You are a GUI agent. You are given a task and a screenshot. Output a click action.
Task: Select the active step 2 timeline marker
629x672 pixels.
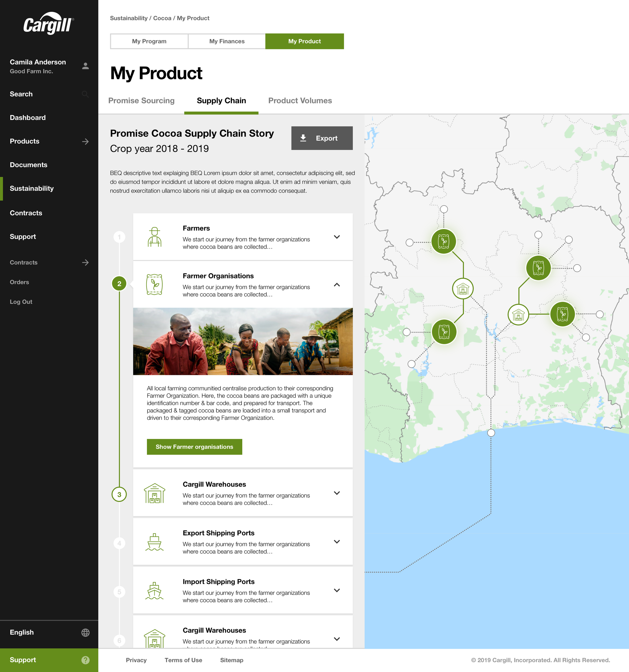coord(119,284)
